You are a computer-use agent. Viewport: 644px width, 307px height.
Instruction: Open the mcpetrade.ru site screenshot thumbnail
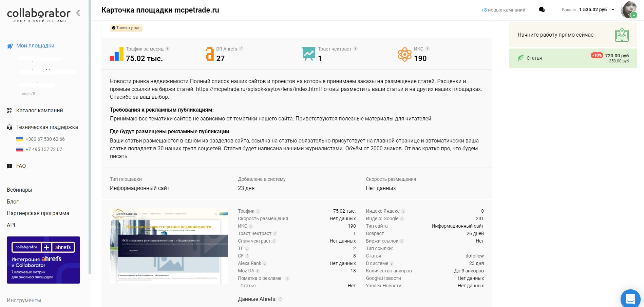coord(169,246)
